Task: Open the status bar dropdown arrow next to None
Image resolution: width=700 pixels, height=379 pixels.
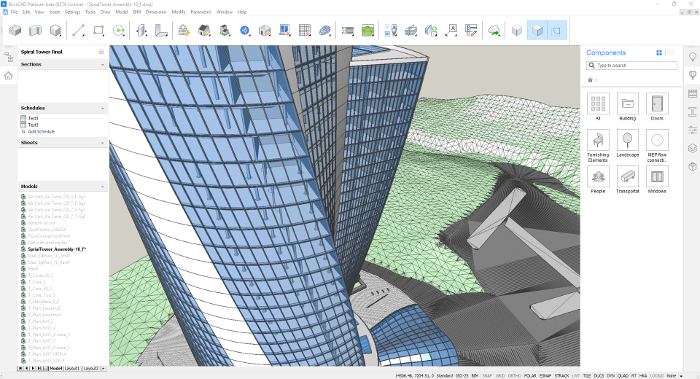Action: [x=681, y=376]
